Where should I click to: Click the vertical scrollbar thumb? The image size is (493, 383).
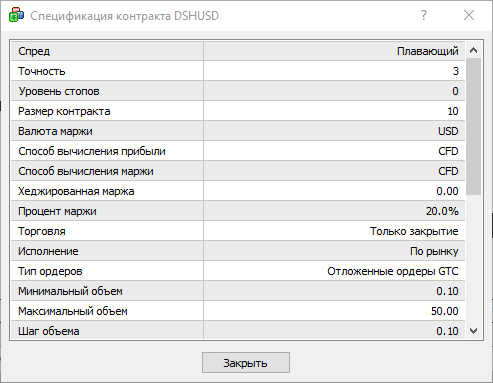473,126
